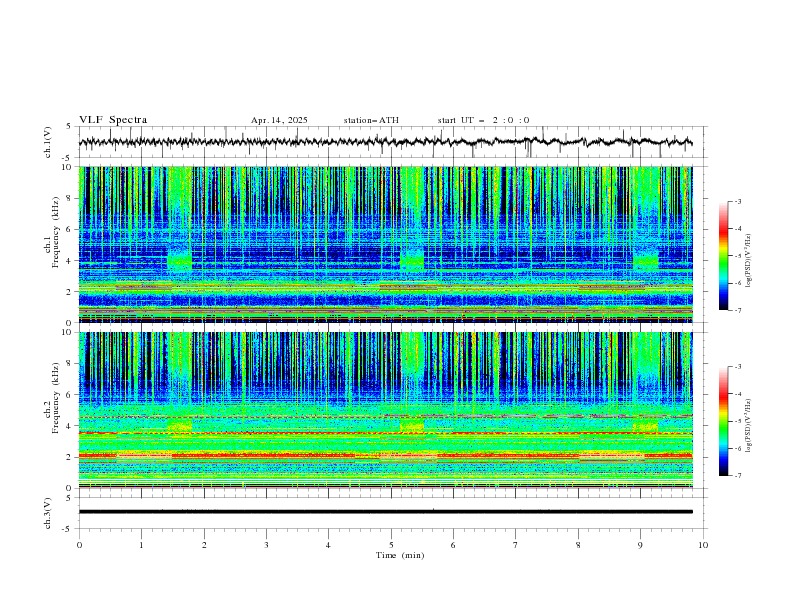The image size is (792, 612).
Task: Click the ch.2 spectrogram color bar
Action: [x=723, y=421]
